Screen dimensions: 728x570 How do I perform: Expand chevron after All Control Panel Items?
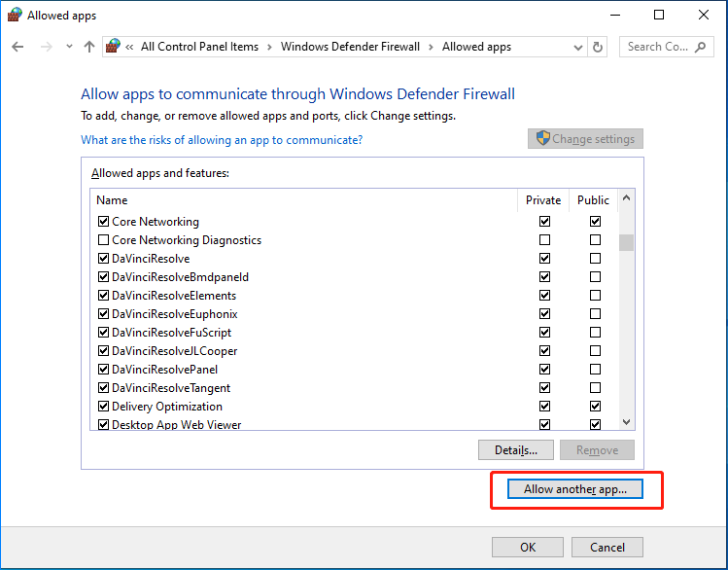coord(269,47)
